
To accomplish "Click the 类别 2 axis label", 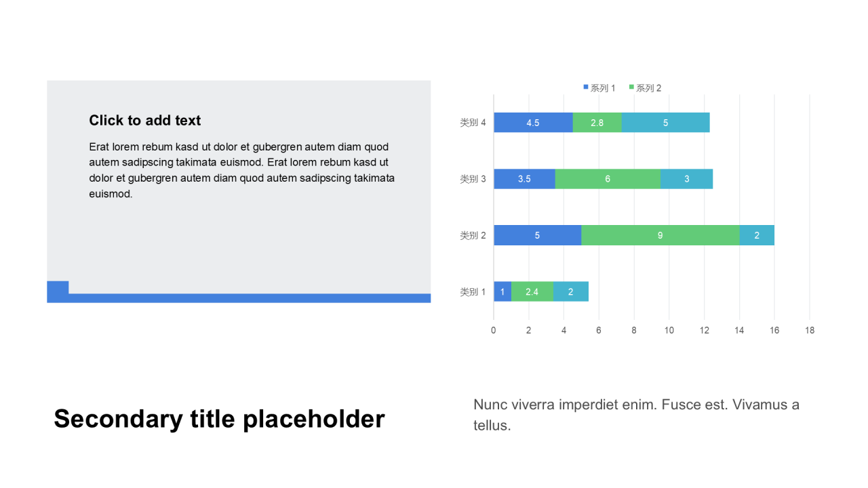I will coord(473,235).
